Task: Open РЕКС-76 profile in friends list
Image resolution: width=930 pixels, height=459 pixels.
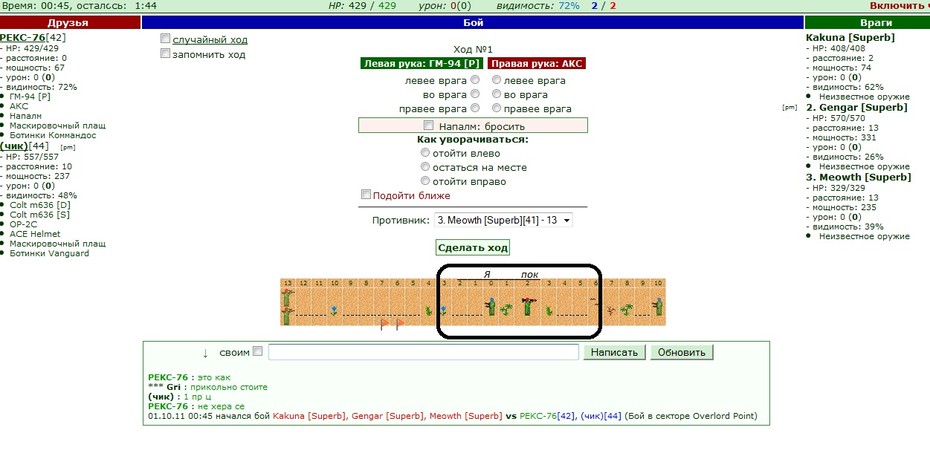Action: (22, 37)
